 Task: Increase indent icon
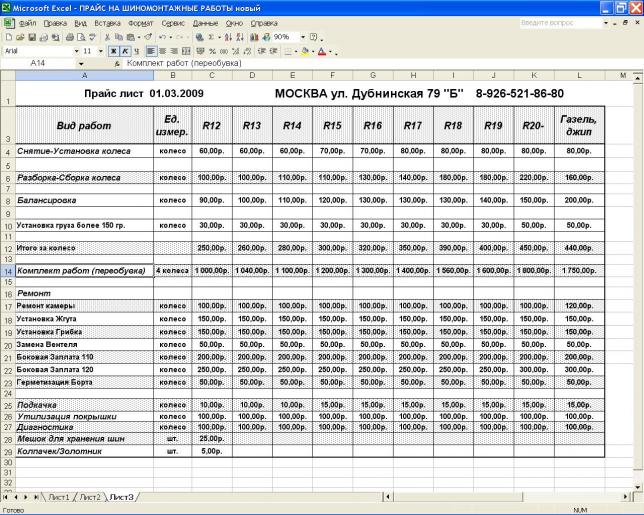[274, 51]
